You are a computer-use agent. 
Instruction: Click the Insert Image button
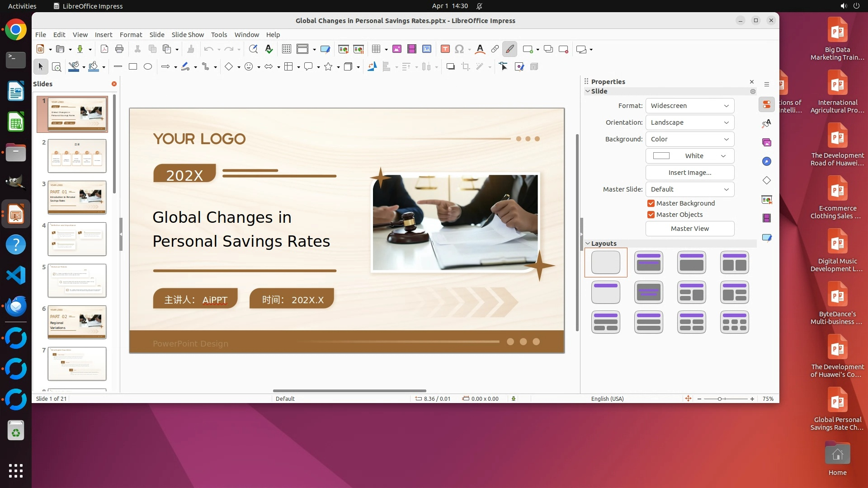(x=689, y=173)
